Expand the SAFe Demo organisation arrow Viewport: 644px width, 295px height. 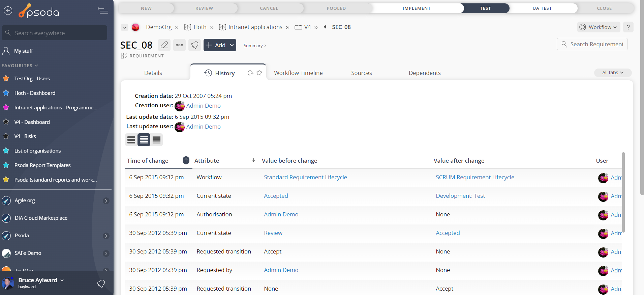[x=106, y=253]
